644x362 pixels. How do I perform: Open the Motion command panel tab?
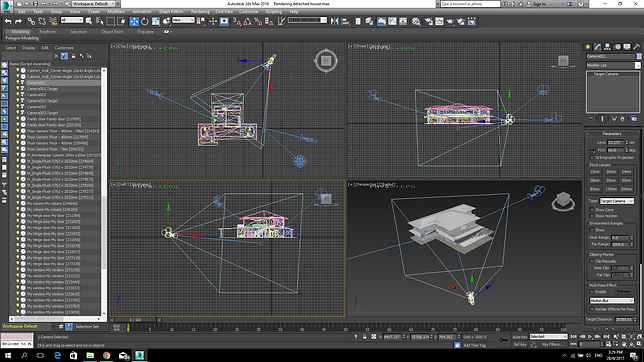617,47
